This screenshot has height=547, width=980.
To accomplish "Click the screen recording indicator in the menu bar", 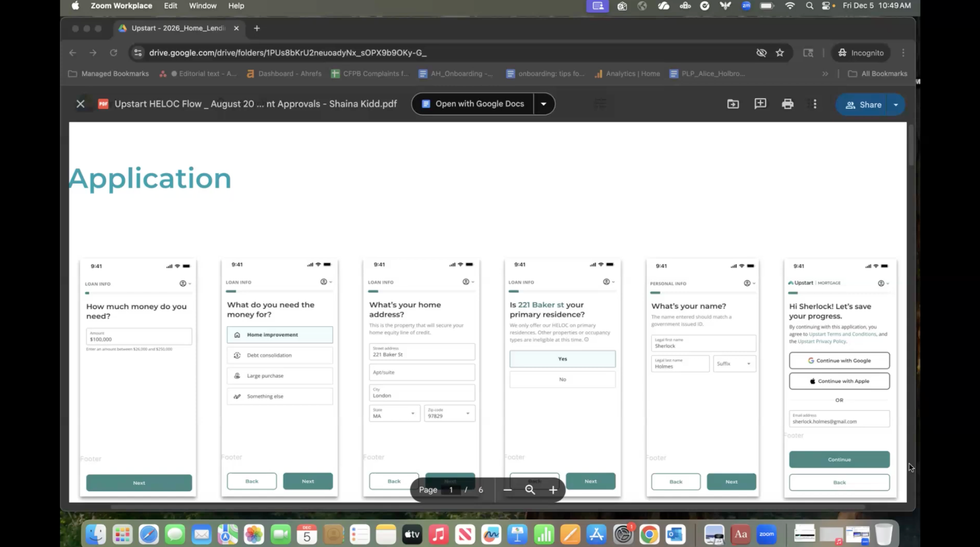I will click(597, 6).
